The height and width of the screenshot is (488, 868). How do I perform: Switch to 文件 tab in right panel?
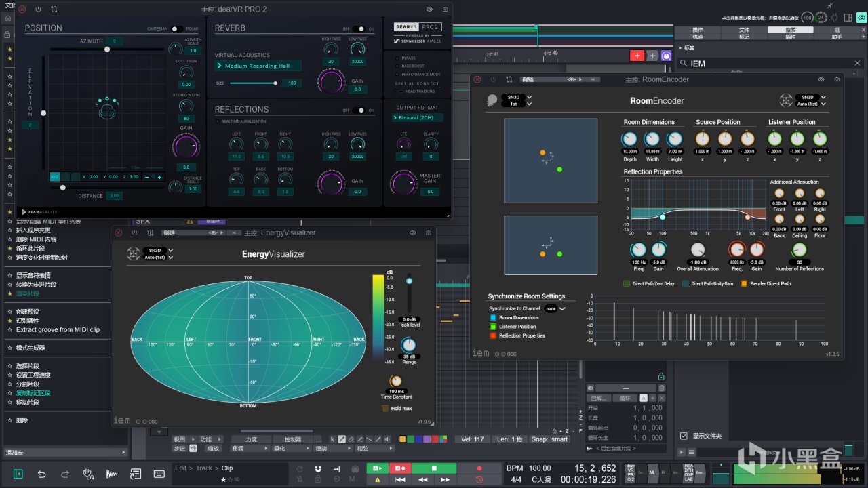click(x=744, y=30)
